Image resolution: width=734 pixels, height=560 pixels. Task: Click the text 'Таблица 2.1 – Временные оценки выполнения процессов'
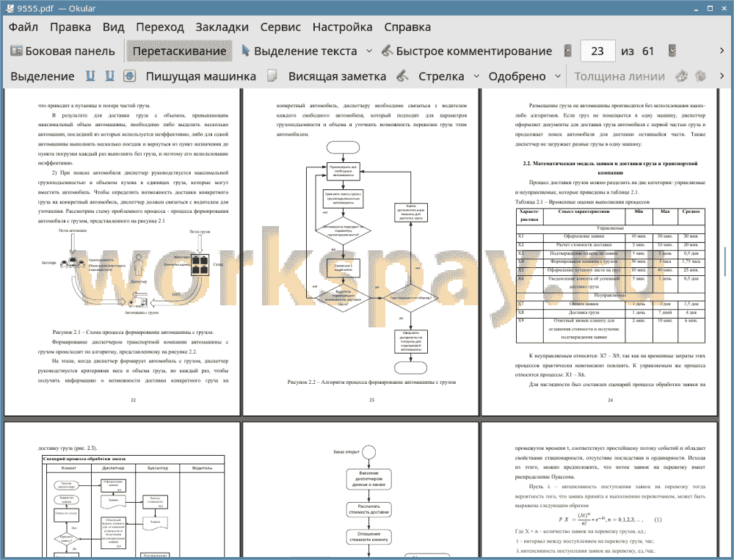click(582, 202)
